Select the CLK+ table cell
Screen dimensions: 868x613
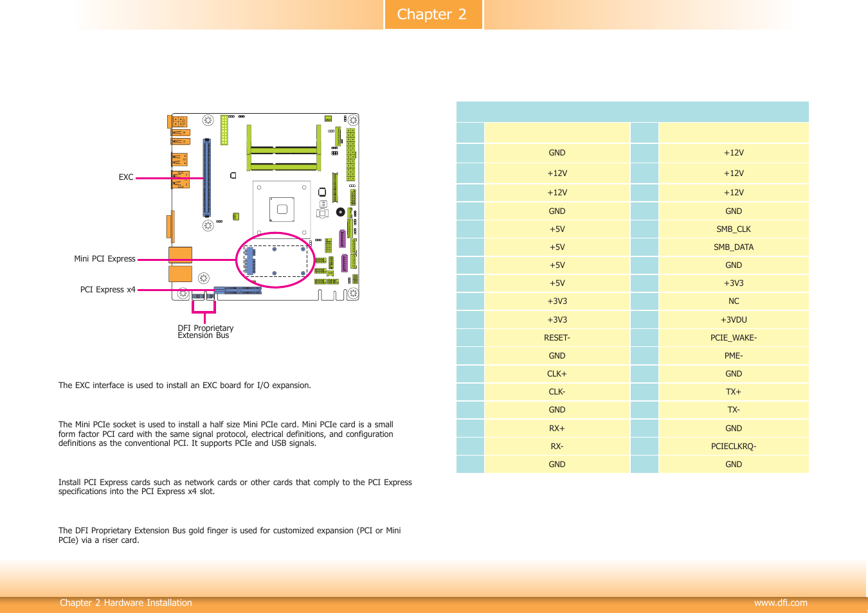coord(557,374)
